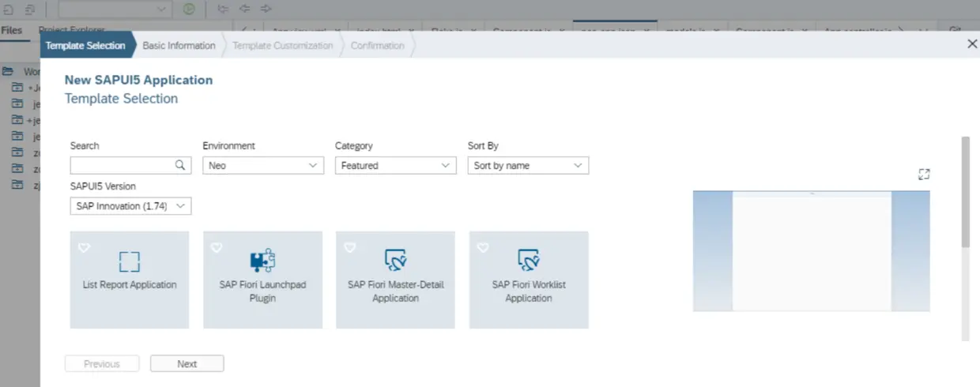The height and width of the screenshot is (387, 980).
Task: Open the Category dropdown showing Featured
Action: pos(396,165)
